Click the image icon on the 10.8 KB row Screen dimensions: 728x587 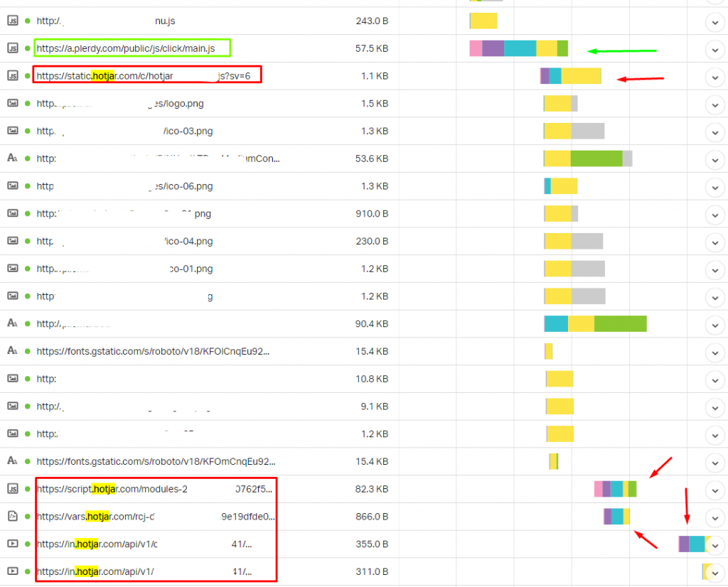(13, 378)
